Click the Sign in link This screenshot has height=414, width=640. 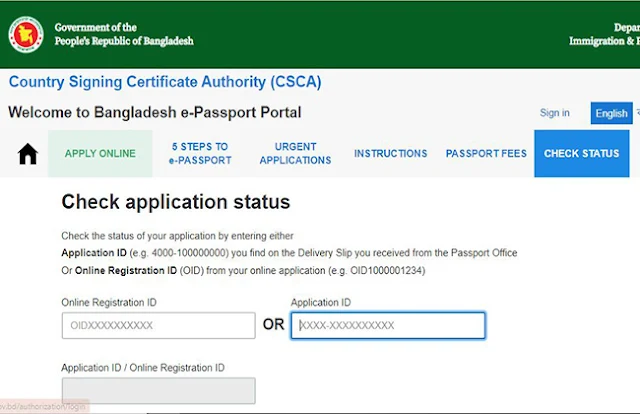[555, 113]
